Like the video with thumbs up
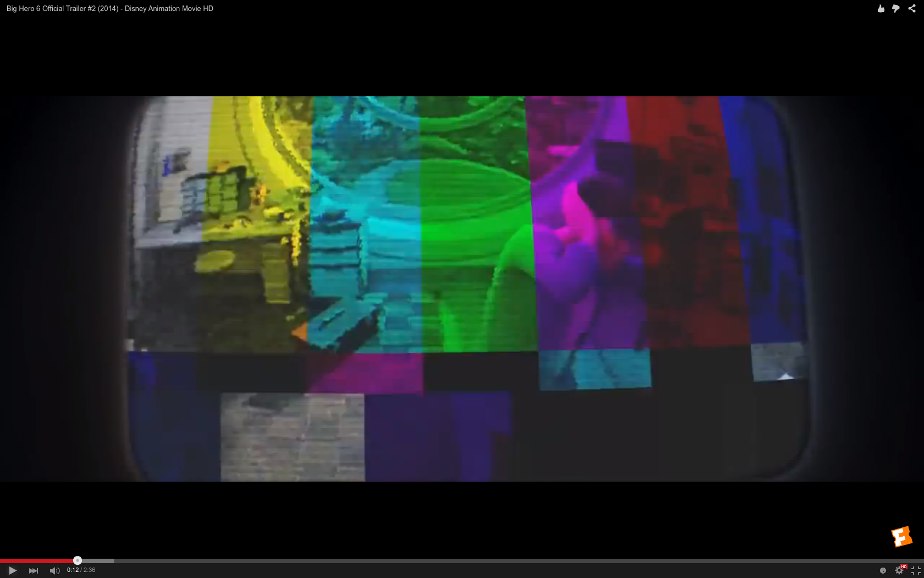The width and height of the screenshot is (924, 578). [881, 8]
